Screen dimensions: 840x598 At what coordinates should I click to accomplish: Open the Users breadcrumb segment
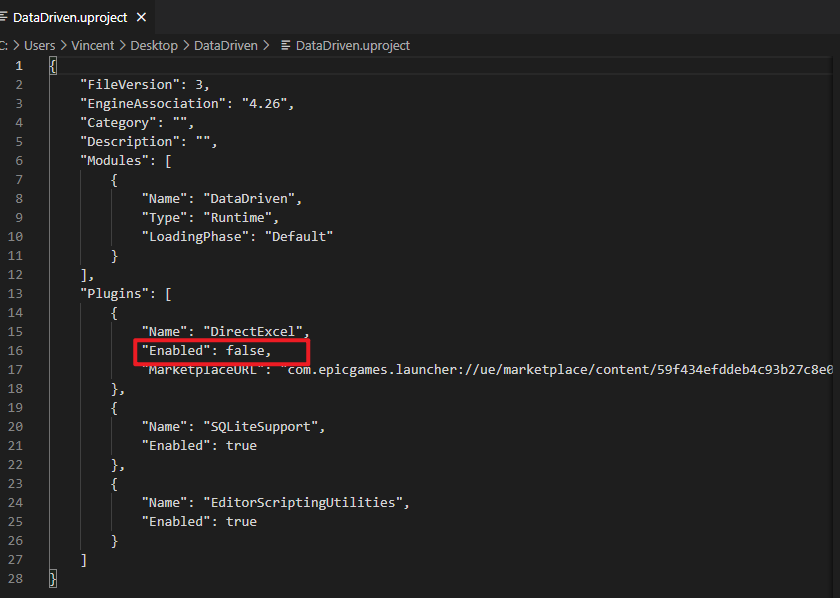pyautogui.click(x=40, y=46)
